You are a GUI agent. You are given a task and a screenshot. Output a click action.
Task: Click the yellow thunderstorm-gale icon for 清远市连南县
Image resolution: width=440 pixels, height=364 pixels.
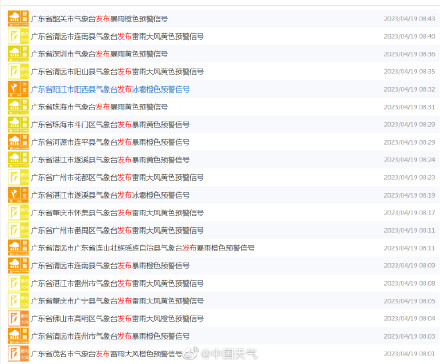[x=18, y=36]
